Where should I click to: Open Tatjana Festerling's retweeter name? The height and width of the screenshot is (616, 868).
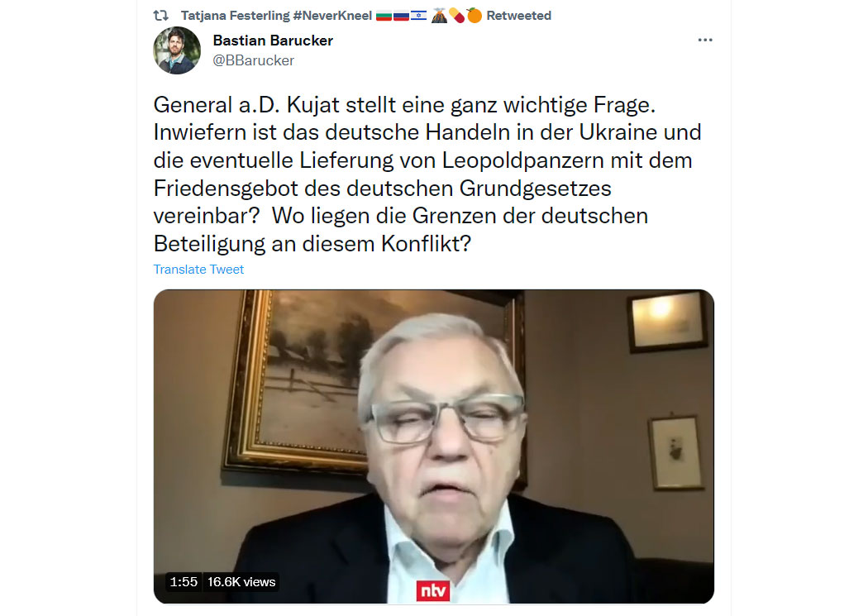click(x=235, y=16)
